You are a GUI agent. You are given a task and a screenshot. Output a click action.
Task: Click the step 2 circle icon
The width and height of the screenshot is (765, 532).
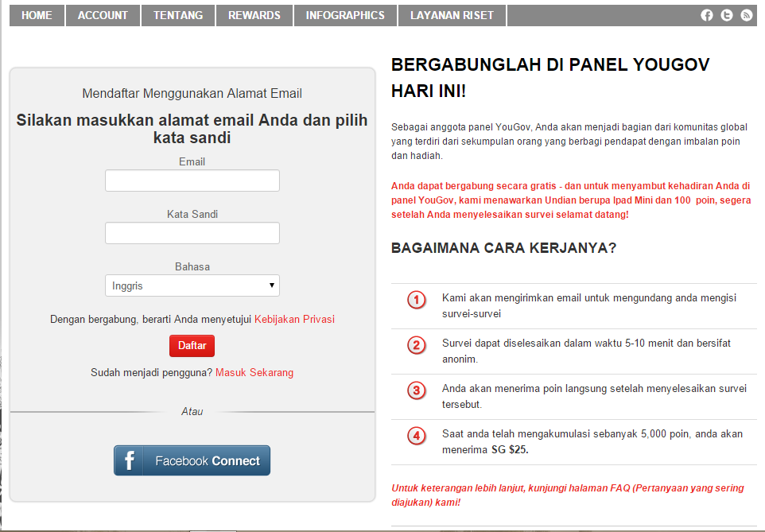416,345
